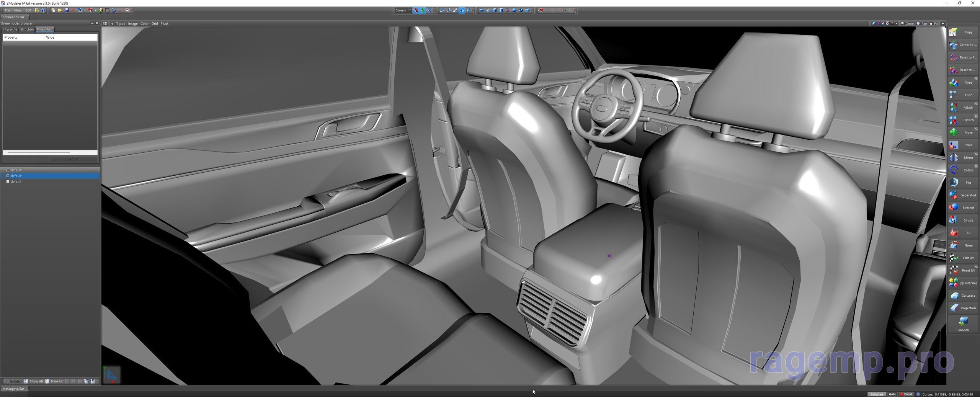The image size is (980, 397).
Task: Click the Isolated button
Action: click(13, 381)
